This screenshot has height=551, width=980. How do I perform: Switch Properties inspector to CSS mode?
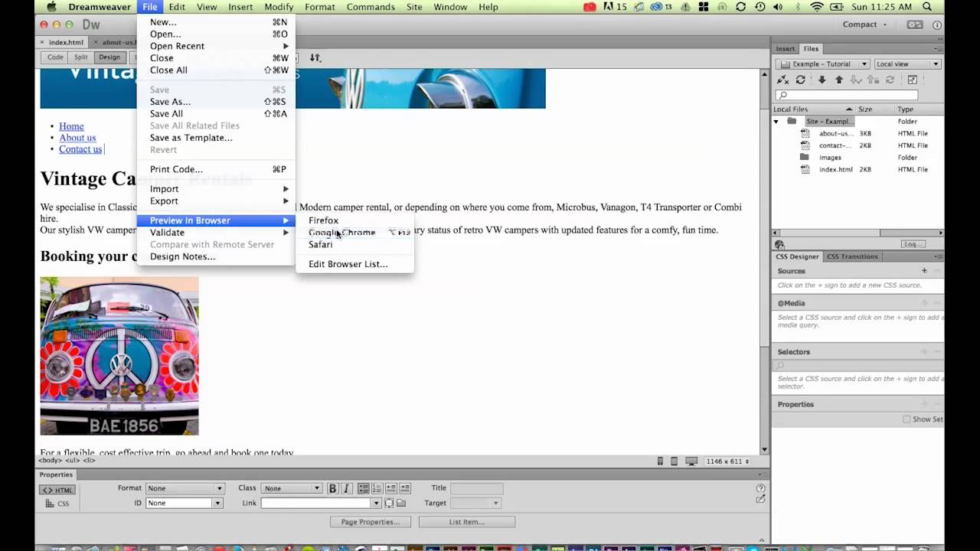click(x=57, y=504)
